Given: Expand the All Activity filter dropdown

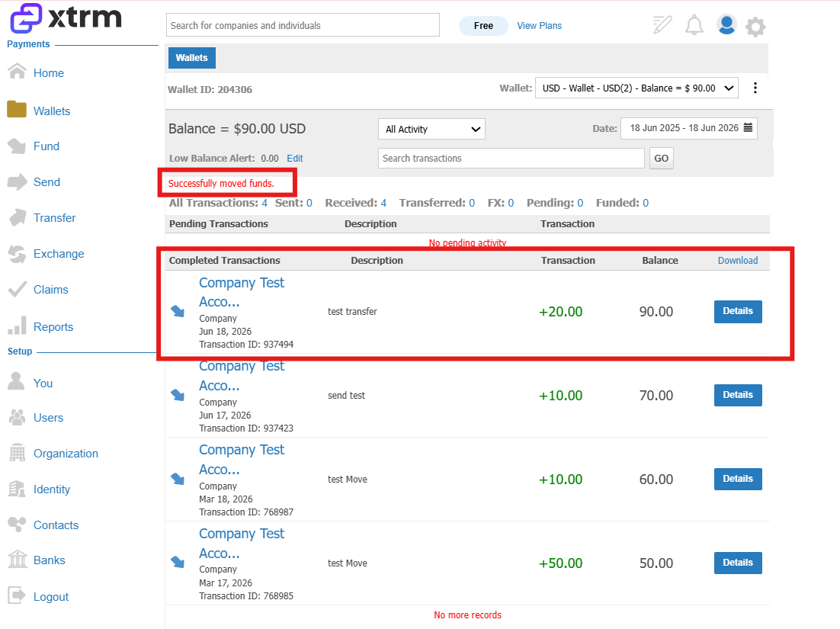Looking at the screenshot, I should 431,129.
